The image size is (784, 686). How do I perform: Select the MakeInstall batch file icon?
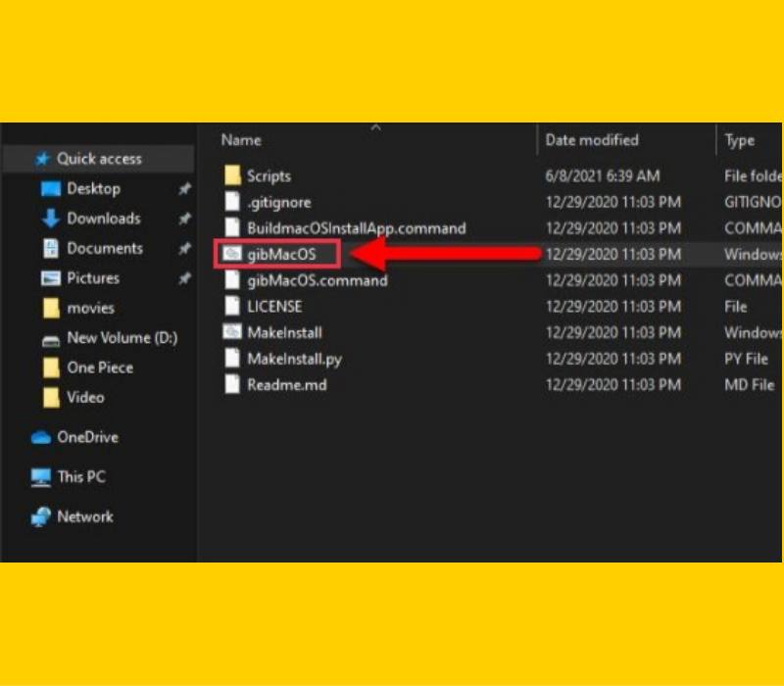coord(232,332)
